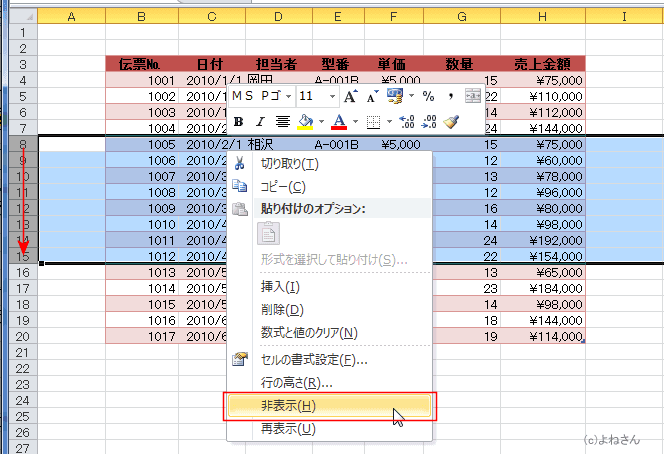Select row 20 header
The width and height of the screenshot is (664, 454).
[23, 336]
